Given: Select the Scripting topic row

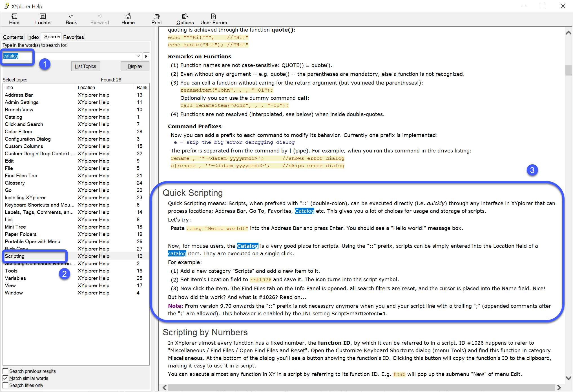Looking at the screenshot, I should pyautogui.click(x=76, y=256).
